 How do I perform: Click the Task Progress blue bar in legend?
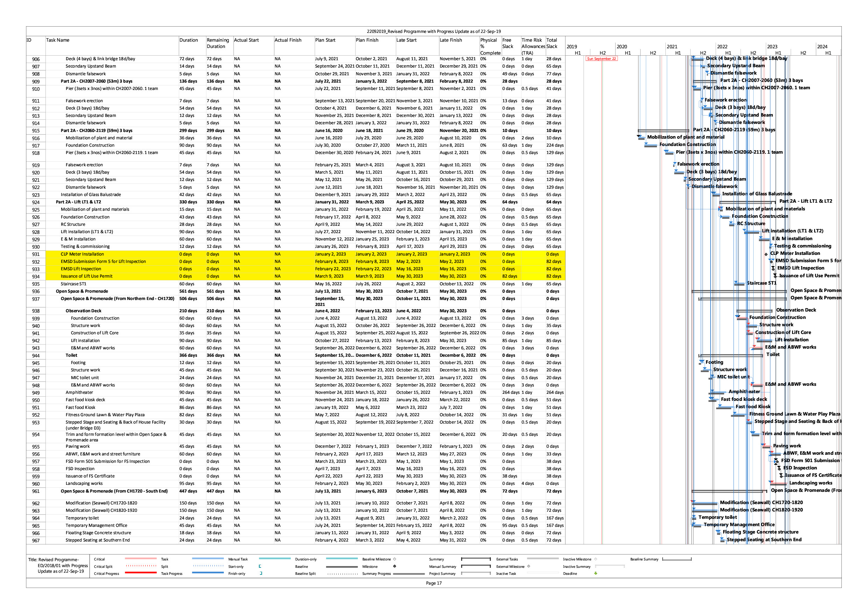tap(207, 573)
